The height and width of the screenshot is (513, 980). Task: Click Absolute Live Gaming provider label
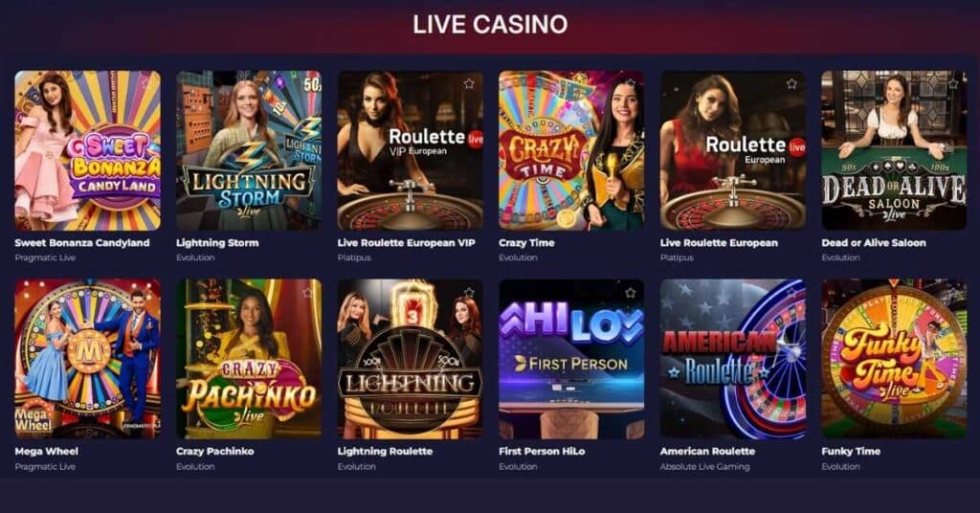click(x=704, y=466)
